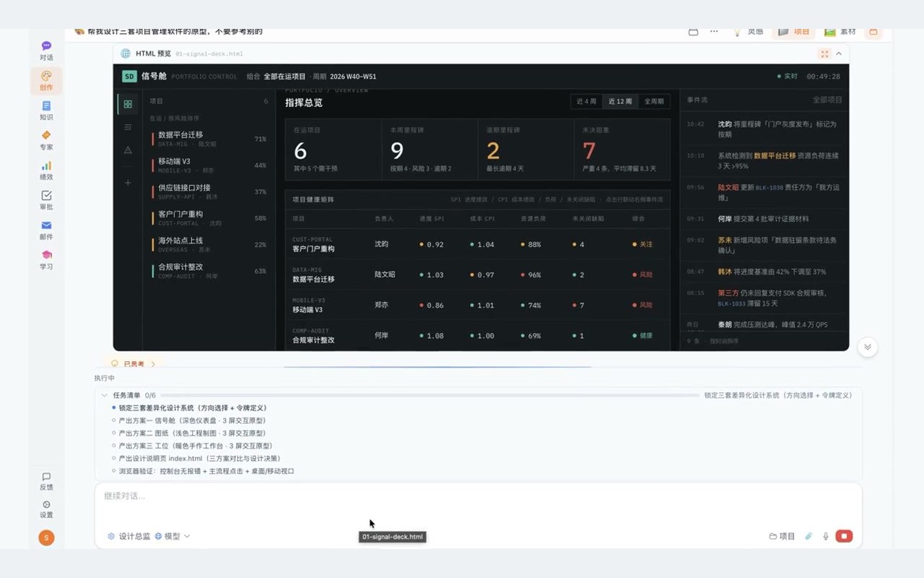The height and width of the screenshot is (578, 924).
Task: Click 陆文昭 owner cell in matrix
Action: pyautogui.click(x=385, y=275)
